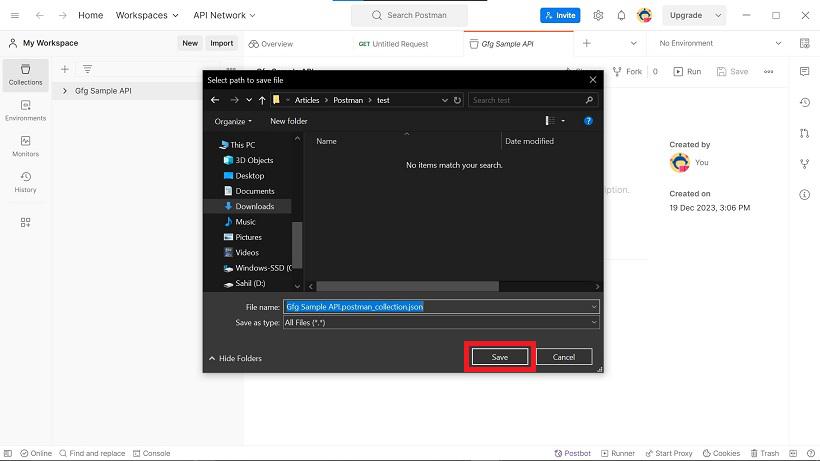820x461 pixels.
Task: Click the Cancel button in dialog
Action: coord(564,357)
